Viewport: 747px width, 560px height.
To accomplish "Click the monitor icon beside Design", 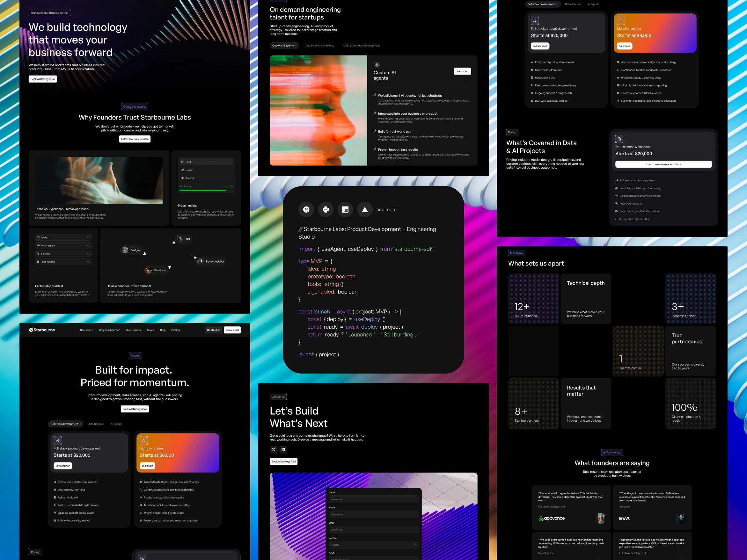I will point(38,237).
